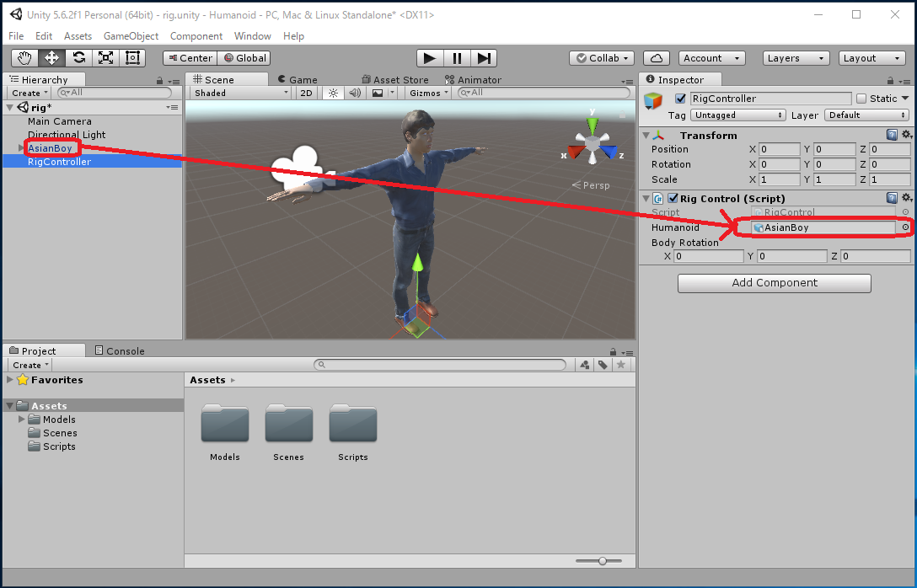Adjust the project icon size slider
Image resolution: width=917 pixels, height=588 pixels.
(603, 561)
